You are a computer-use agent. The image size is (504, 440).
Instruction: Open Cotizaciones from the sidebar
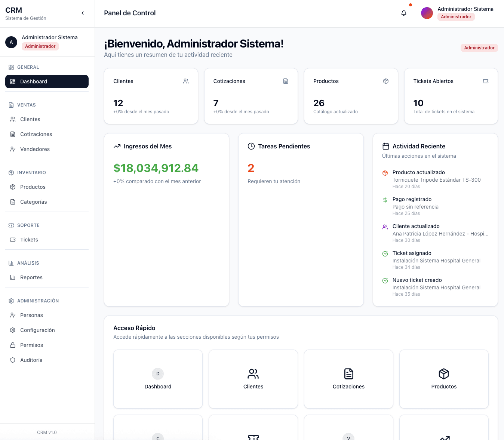36,134
